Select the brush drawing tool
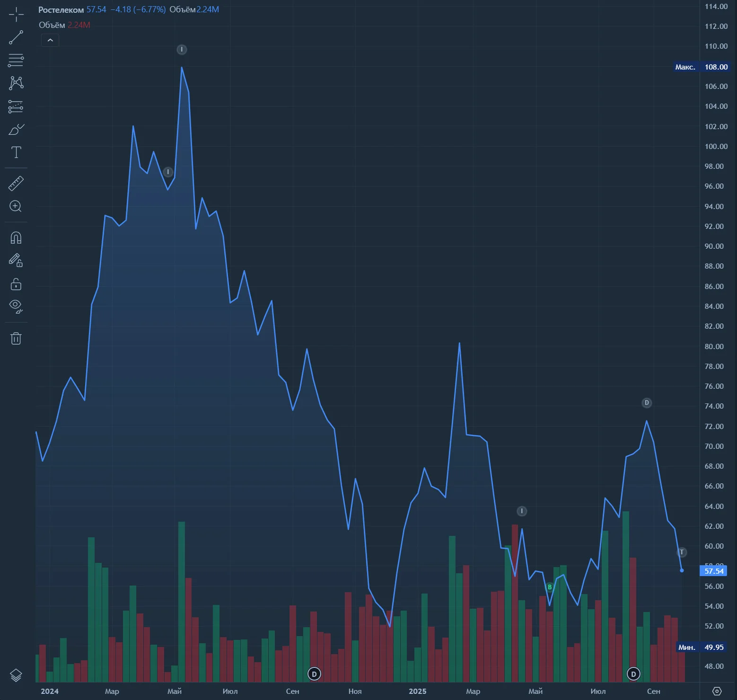 (x=16, y=130)
